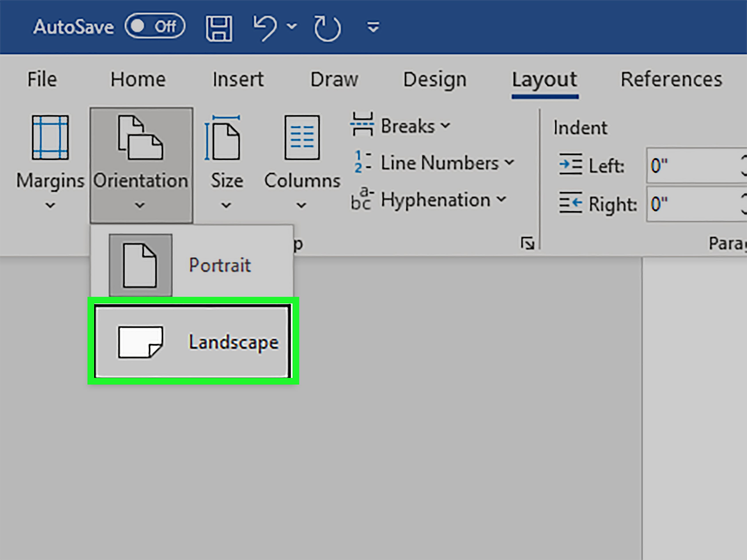Click the Save floppy disk icon
Image resolution: width=747 pixels, height=560 pixels.
click(219, 29)
